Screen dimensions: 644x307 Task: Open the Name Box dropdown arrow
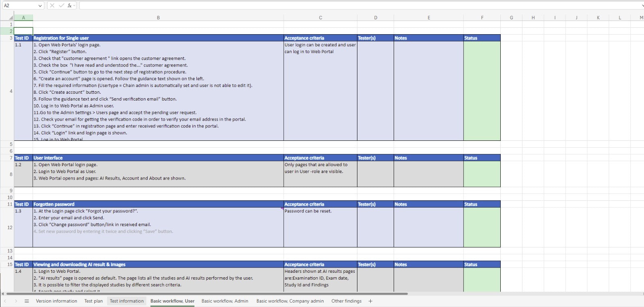[40, 6]
